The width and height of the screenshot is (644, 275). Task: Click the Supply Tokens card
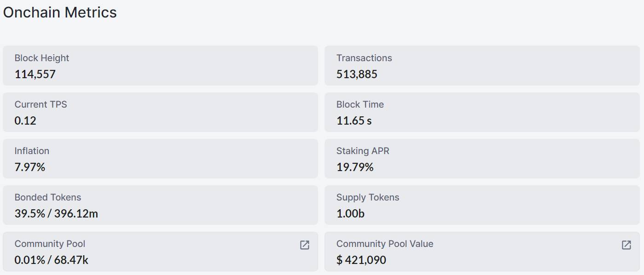482,205
